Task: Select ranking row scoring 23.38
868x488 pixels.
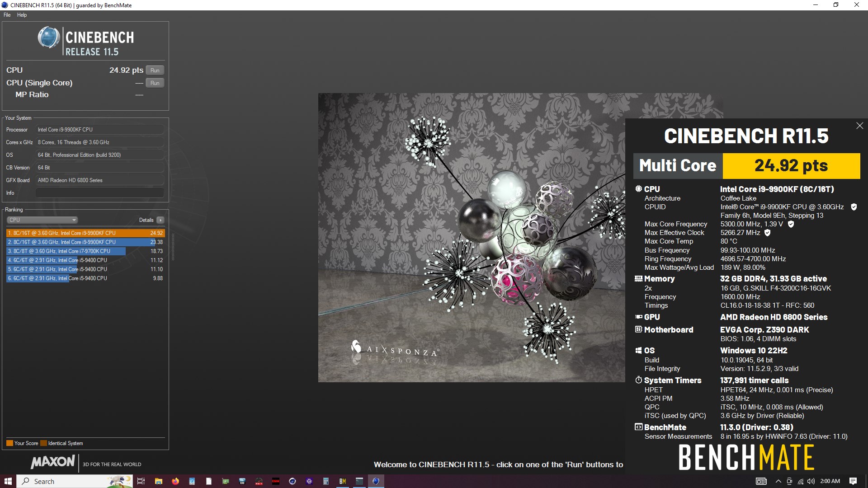Action: 85,242
